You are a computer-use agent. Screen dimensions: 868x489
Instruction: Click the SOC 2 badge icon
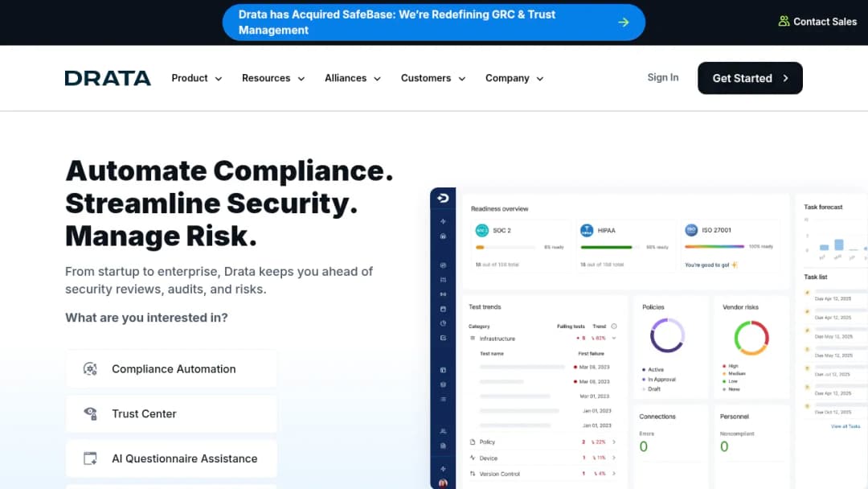482,230
